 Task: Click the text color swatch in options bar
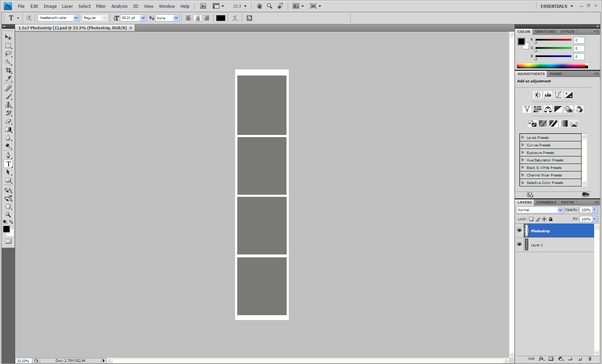(x=221, y=18)
